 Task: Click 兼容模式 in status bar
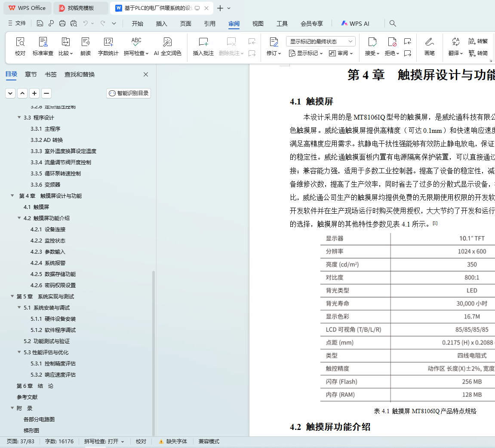pos(209,442)
